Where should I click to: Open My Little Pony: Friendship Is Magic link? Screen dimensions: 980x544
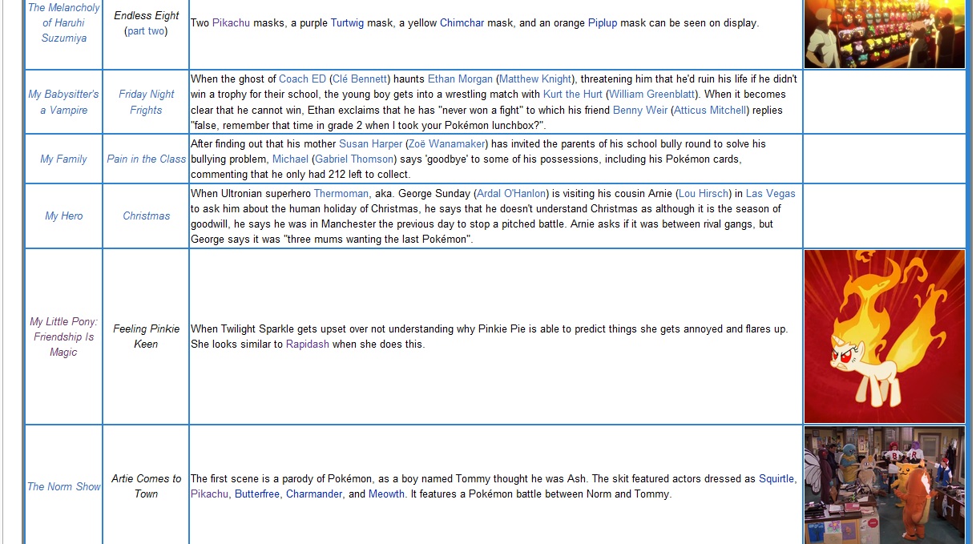[63, 336]
